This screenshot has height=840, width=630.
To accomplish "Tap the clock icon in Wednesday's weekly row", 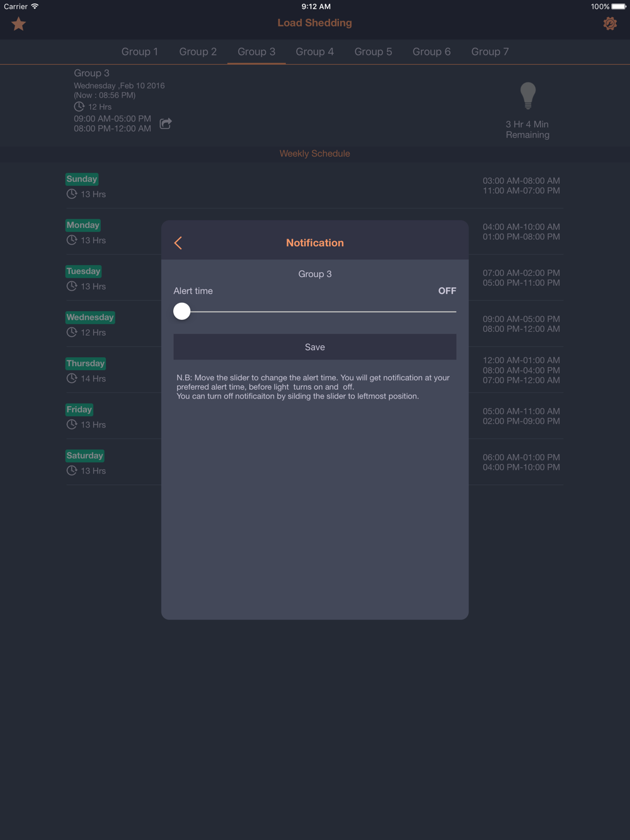I will (72, 332).
